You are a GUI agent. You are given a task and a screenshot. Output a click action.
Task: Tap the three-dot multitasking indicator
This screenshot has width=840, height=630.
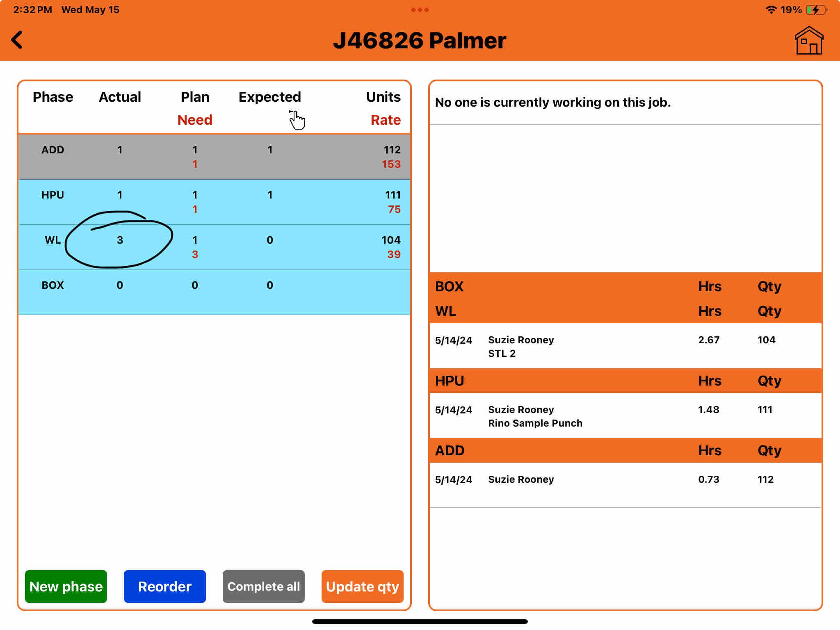click(420, 10)
